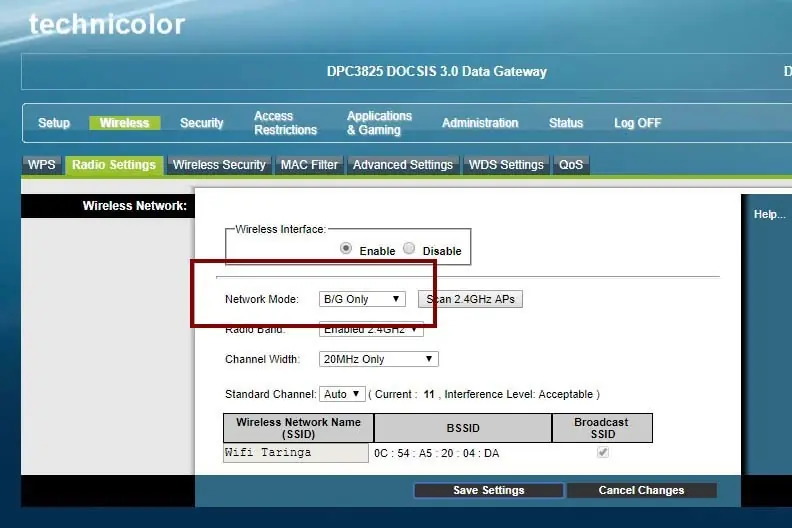Click the Wireless Network Name (SSID) header
Screen dimensions: 792x528
[299, 428]
